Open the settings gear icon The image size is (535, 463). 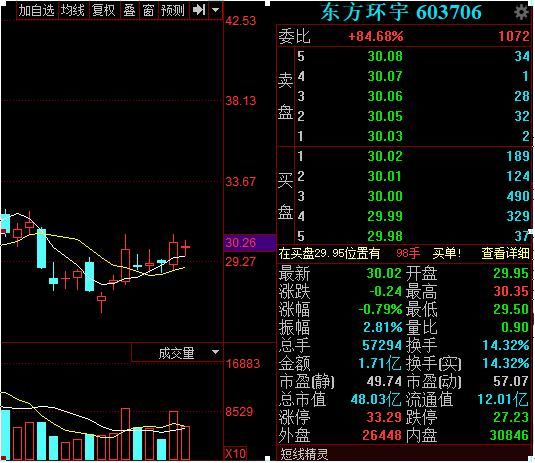(x=521, y=12)
